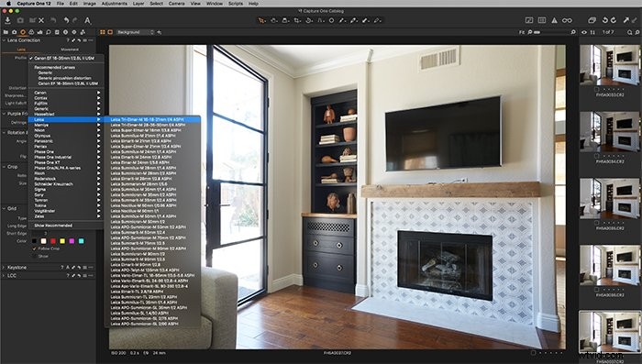642x364 pixels.
Task: Pick the black grid color swatch
Action: tap(35, 241)
